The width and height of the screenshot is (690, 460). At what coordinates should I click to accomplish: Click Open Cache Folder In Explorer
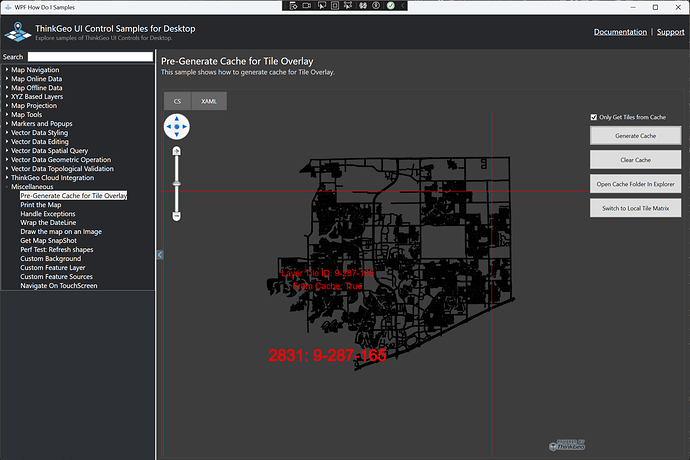tap(635, 184)
